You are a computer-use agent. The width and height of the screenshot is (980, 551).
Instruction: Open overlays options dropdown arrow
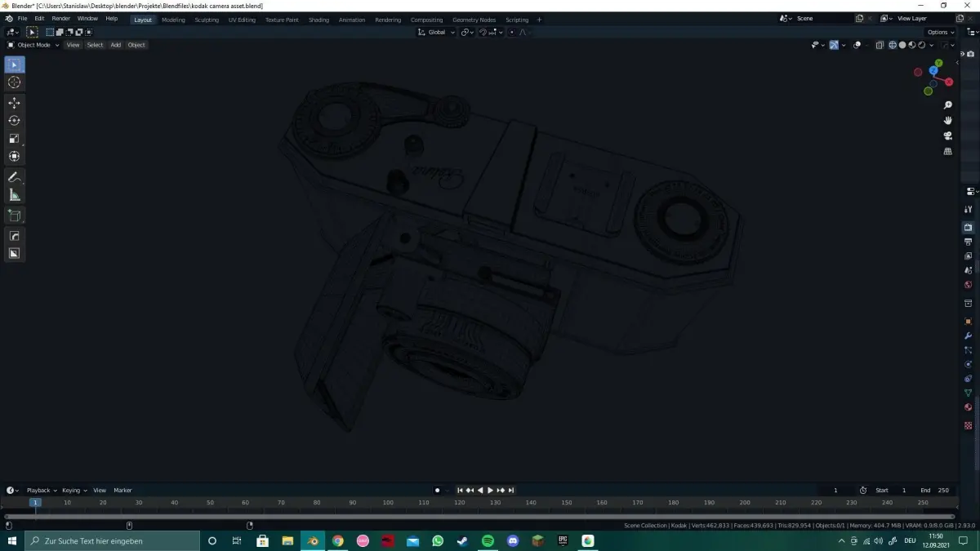866,45
